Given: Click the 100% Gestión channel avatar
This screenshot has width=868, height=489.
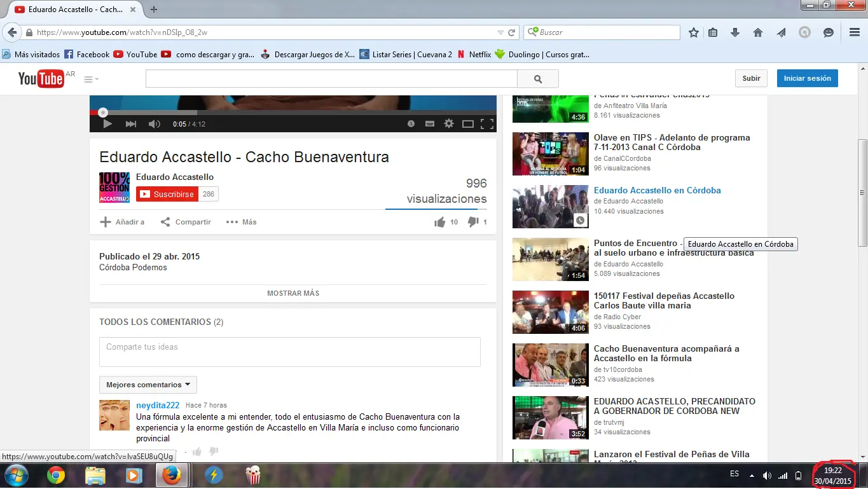Looking at the screenshot, I should [114, 188].
